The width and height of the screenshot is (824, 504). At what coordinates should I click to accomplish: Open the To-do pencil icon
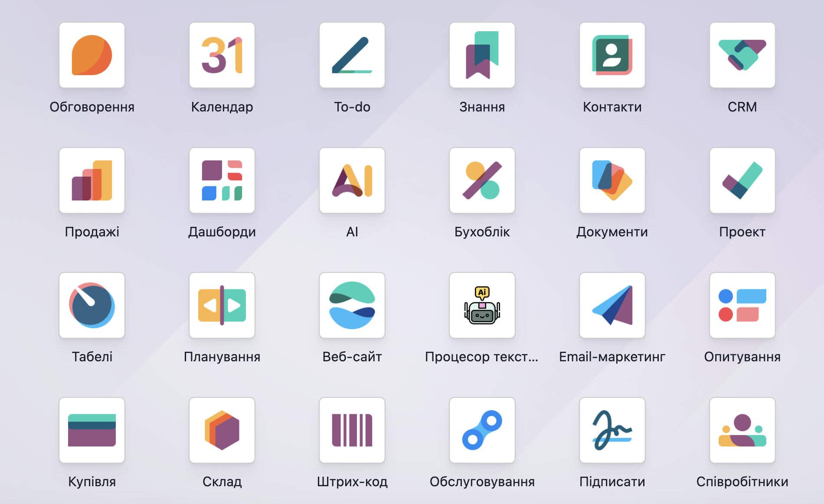pyautogui.click(x=352, y=55)
